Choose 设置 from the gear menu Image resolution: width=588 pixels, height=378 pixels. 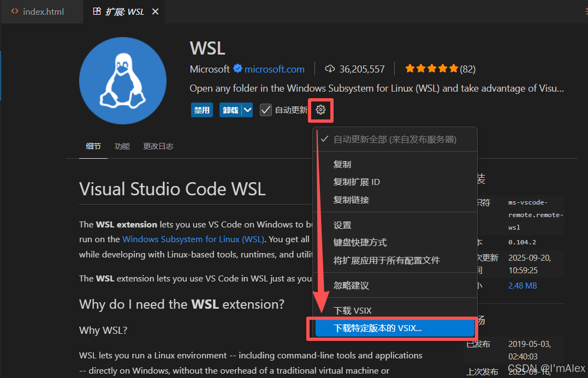(395, 225)
